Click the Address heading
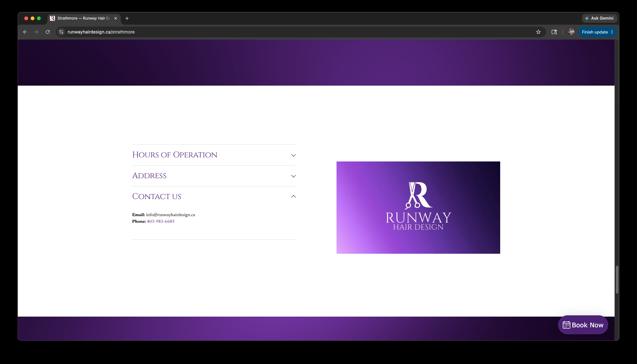The image size is (637, 364). [149, 176]
